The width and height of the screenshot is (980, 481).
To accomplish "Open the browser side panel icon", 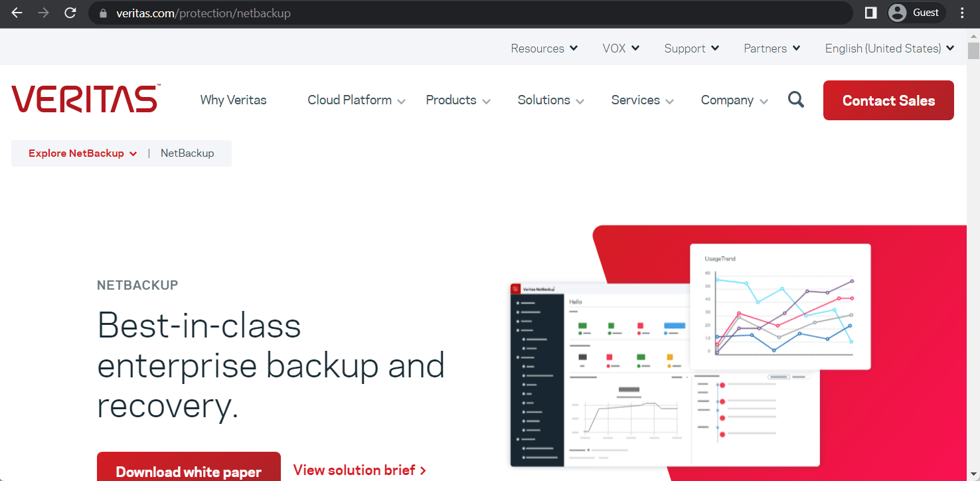I will click(x=870, y=12).
